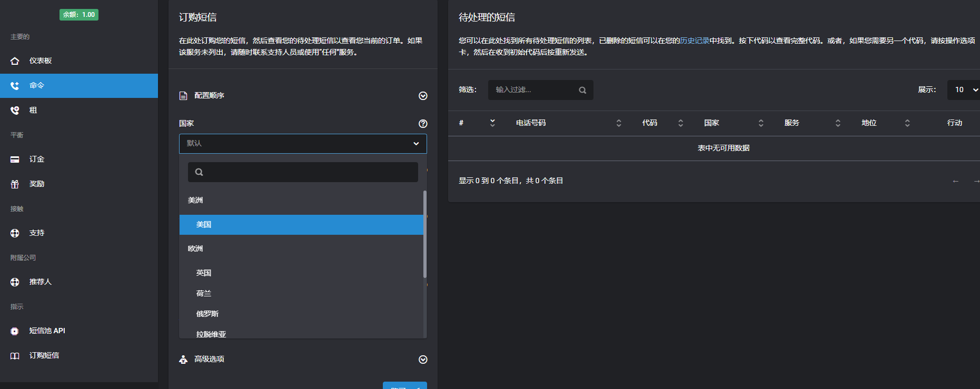Click the 美洲 group label
Viewport: 980px width, 389px height.
coord(195,201)
